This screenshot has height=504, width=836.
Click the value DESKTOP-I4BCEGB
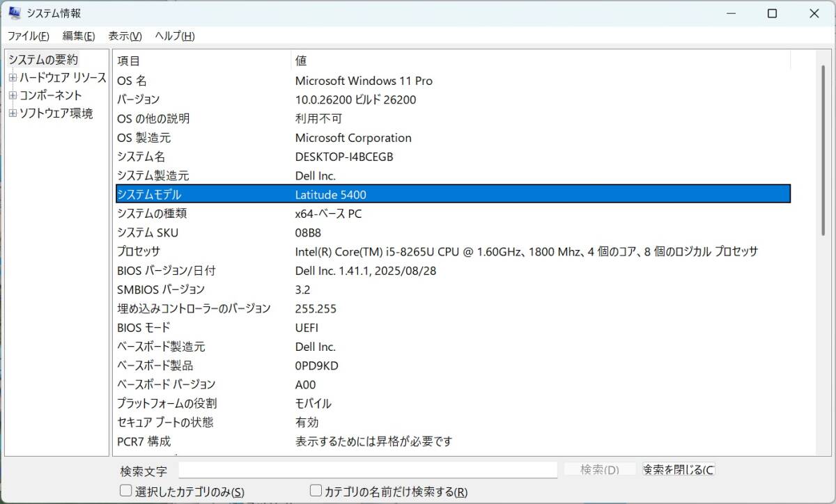[x=344, y=157]
